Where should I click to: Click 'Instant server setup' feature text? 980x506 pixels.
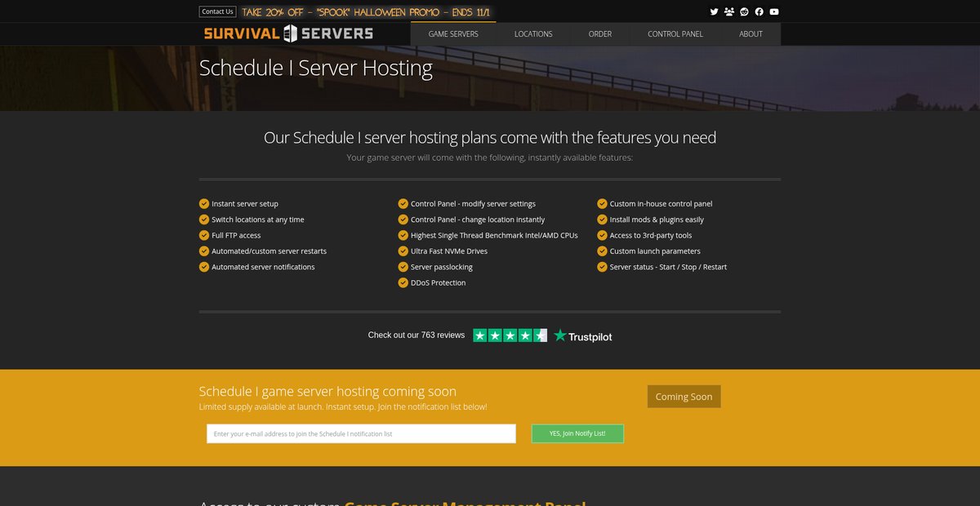click(245, 204)
